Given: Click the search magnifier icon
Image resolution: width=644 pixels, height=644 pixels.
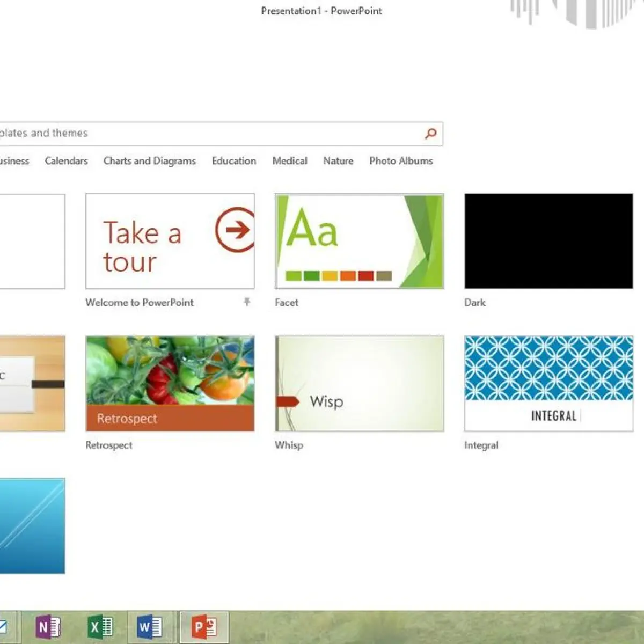Looking at the screenshot, I should point(430,134).
